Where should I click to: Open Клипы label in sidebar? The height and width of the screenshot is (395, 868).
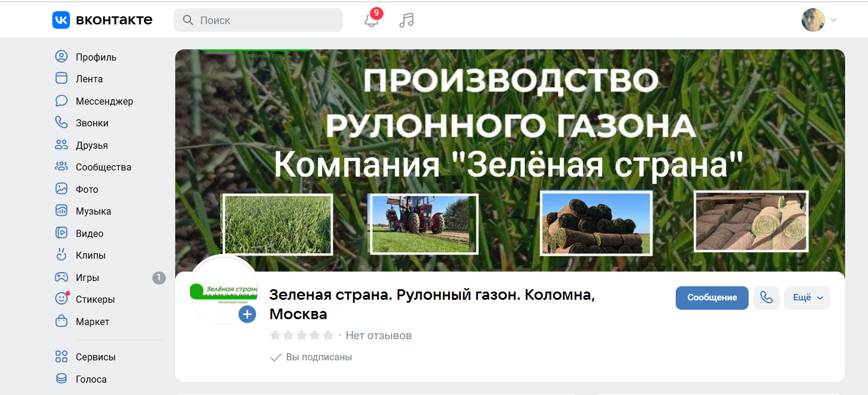pyautogui.click(x=91, y=255)
